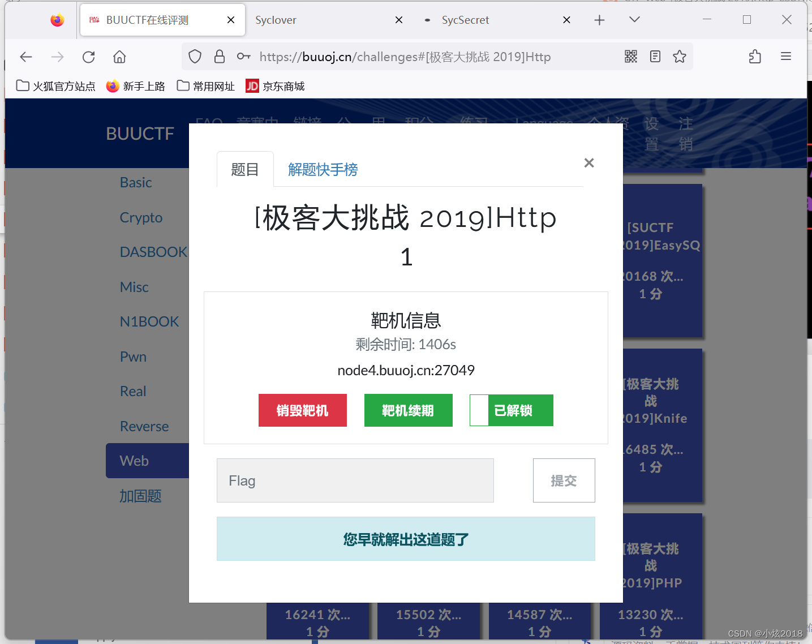The width and height of the screenshot is (812, 644).
Task: Open Firefox hamburger menu
Action: pos(786,57)
